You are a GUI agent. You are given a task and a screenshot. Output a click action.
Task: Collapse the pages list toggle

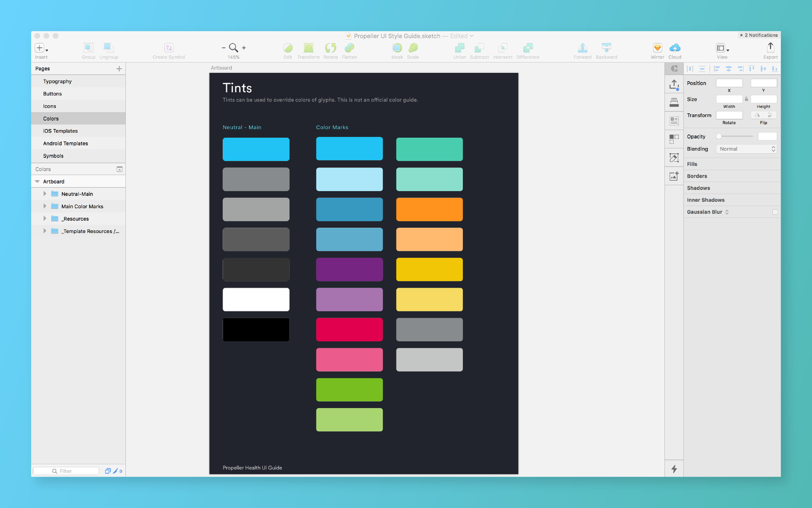click(120, 169)
